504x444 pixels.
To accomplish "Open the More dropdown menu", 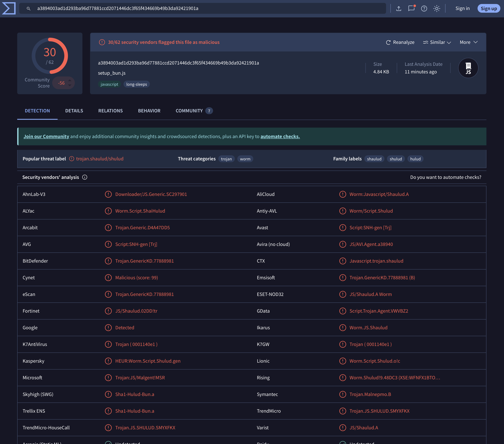I will [x=468, y=42].
